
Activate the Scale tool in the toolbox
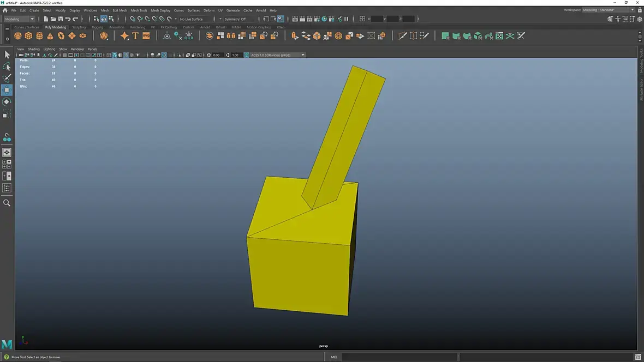(x=7, y=114)
